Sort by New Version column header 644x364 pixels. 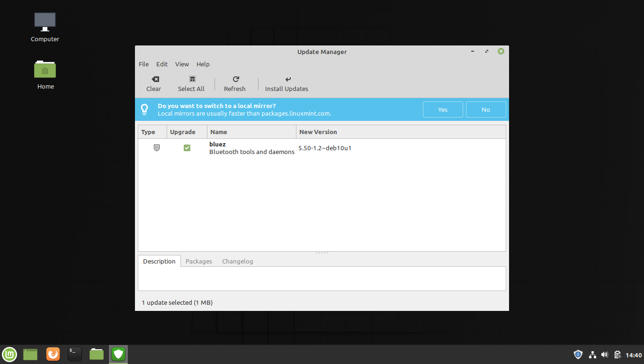(401, 132)
